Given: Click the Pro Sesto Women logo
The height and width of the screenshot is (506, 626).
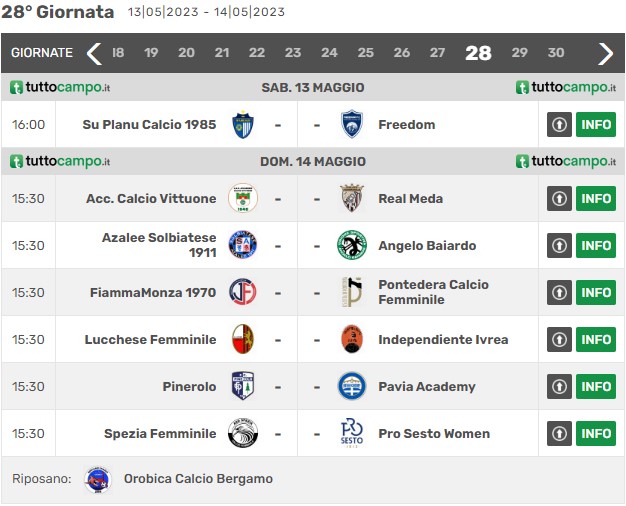Looking at the screenshot, I should tap(352, 433).
